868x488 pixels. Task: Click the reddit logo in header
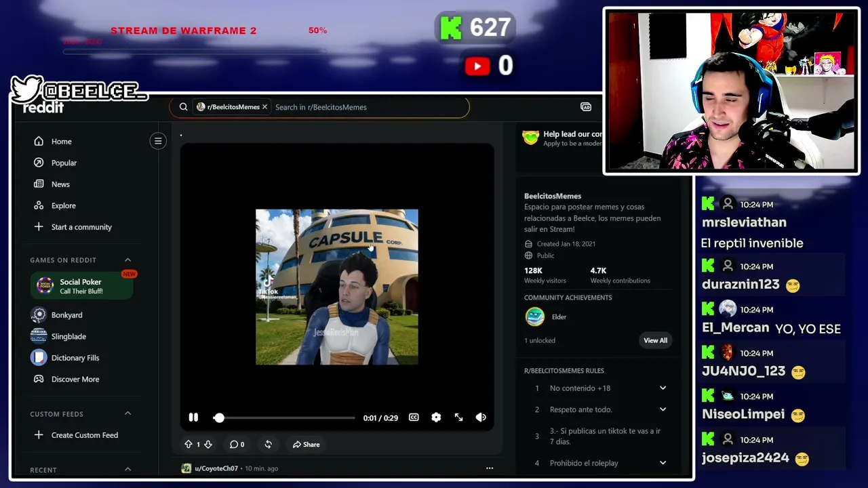pos(43,107)
